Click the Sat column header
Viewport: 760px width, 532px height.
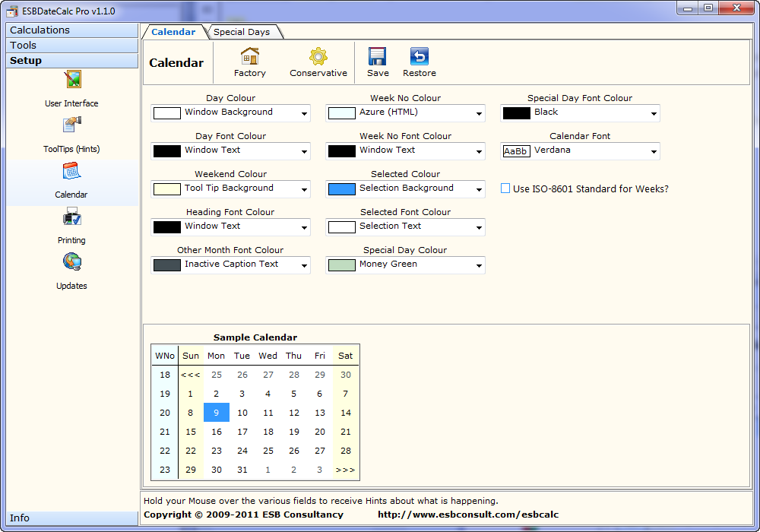[x=346, y=356]
